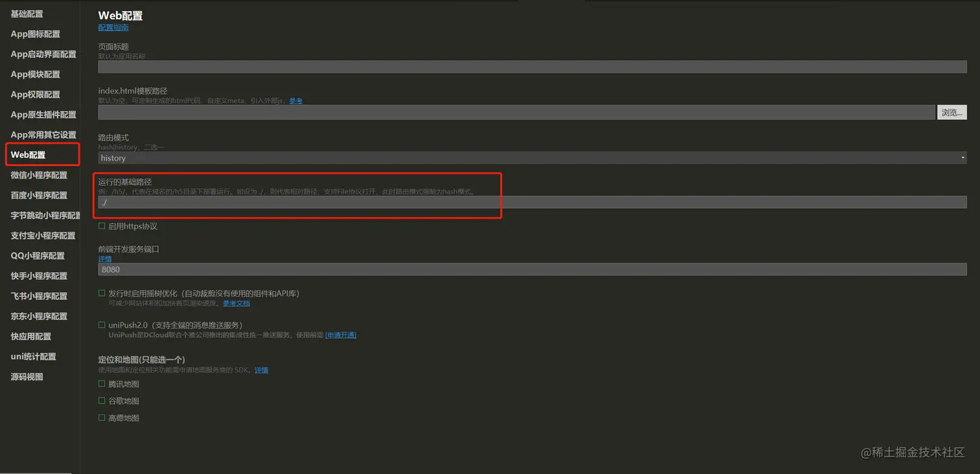Viewport: 980px width, 474px height.
Task: Check the 高德地图 checkbox
Action: 102,418
